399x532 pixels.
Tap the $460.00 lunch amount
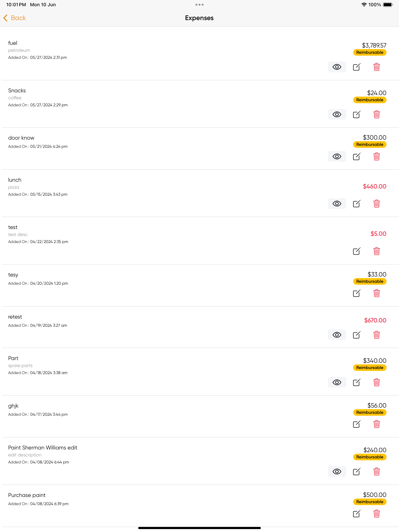tap(374, 186)
